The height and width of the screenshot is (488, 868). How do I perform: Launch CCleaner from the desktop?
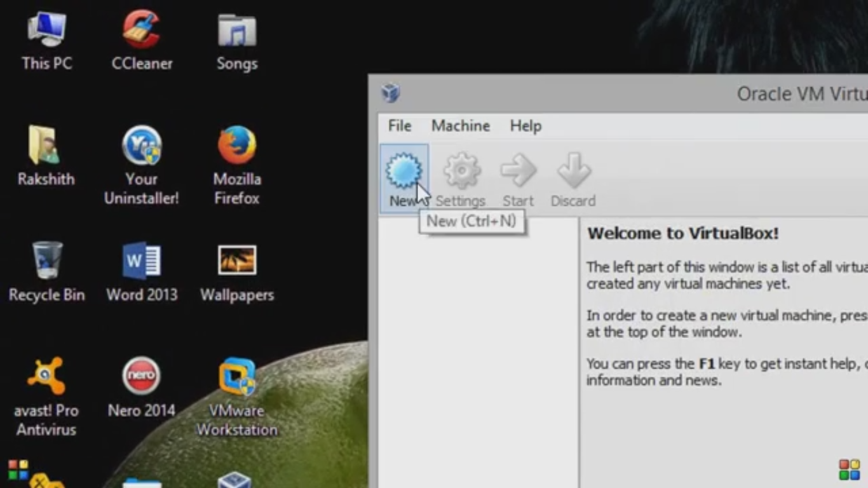(141, 30)
